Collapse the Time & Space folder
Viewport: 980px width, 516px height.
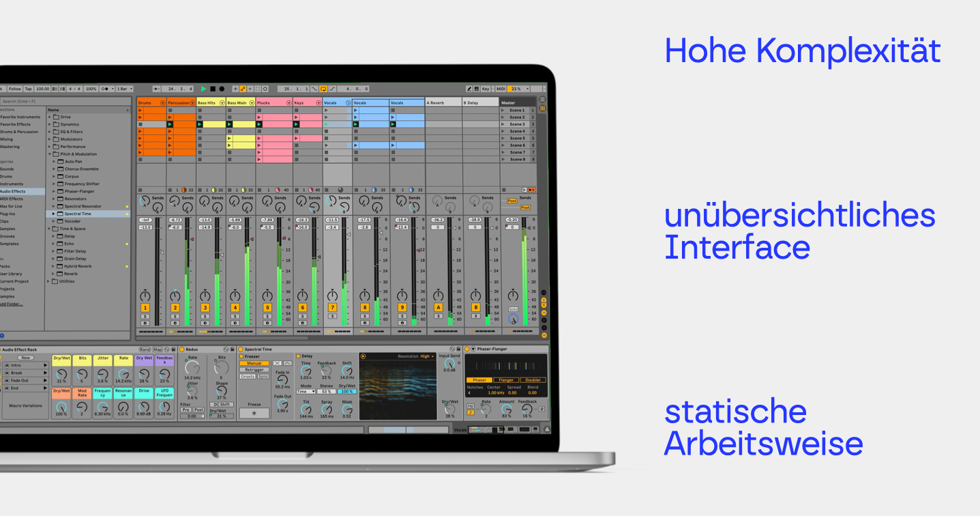pos(50,229)
